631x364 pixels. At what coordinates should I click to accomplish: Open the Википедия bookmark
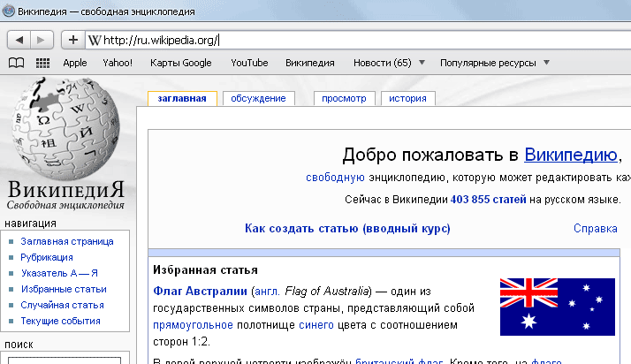point(310,63)
